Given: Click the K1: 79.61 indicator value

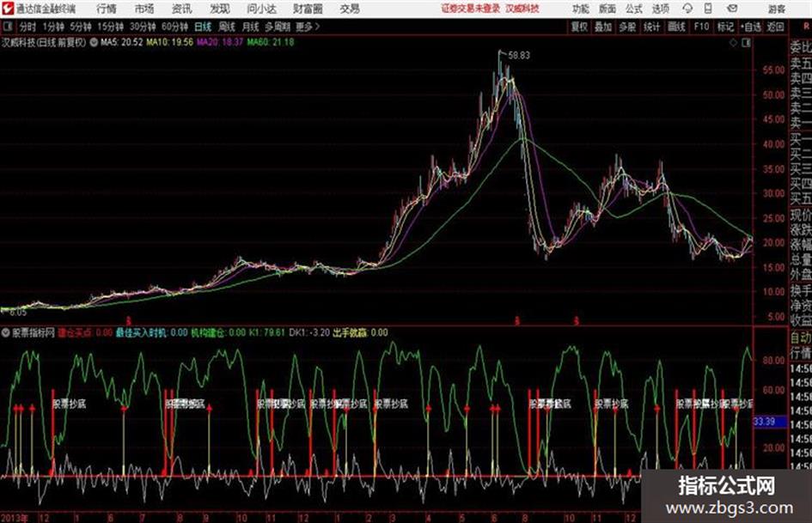Looking at the screenshot, I should coord(267,332).
